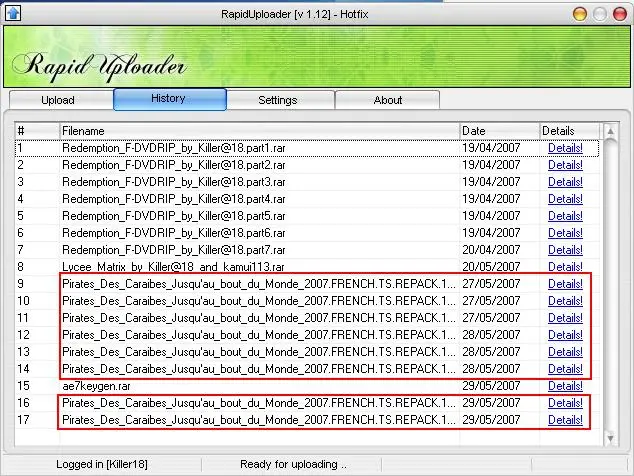Screen dimensions: 634x476
Task: Select the History tab
Action: pyautogui.click(x=170, y=99)
